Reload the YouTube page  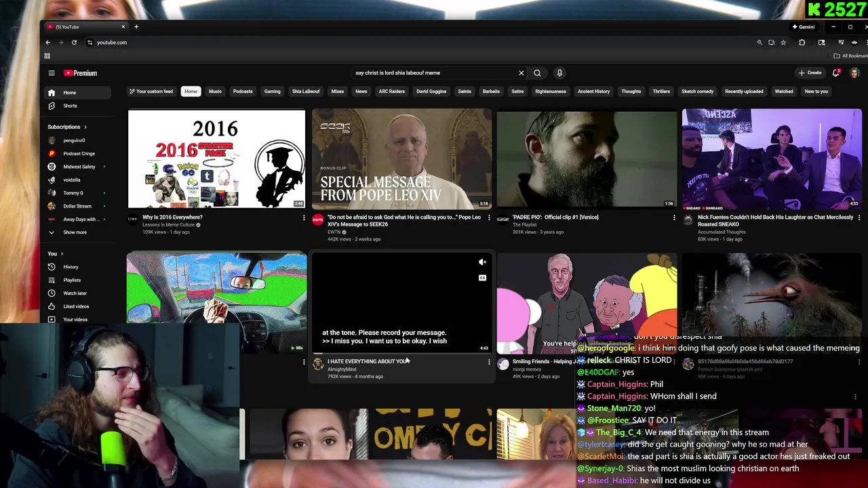click(74, 43)
